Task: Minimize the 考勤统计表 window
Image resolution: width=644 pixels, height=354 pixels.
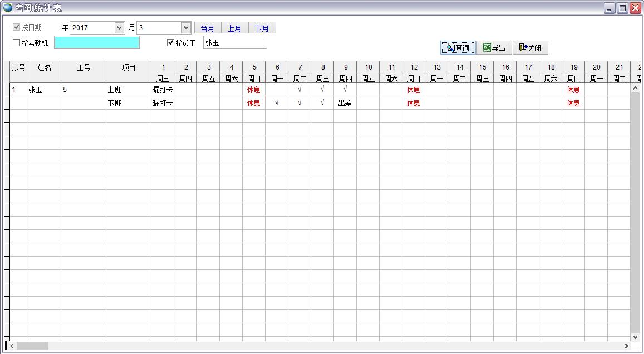Action: [610, 8]
